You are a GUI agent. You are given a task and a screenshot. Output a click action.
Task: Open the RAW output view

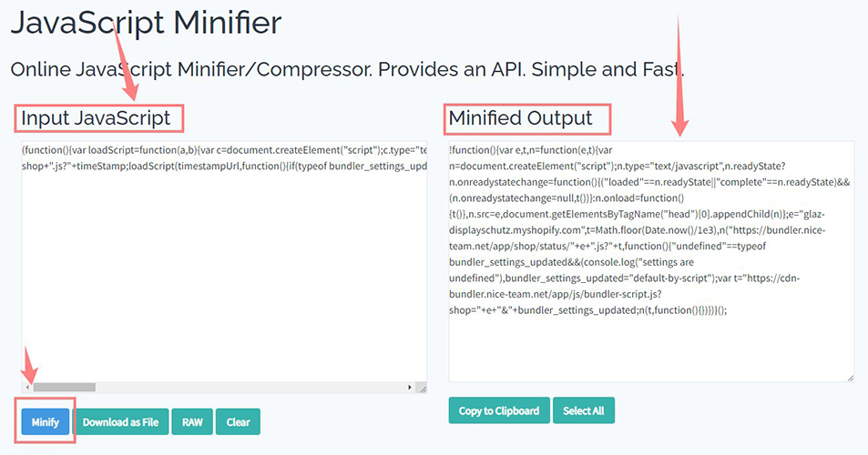click(191, 421)
